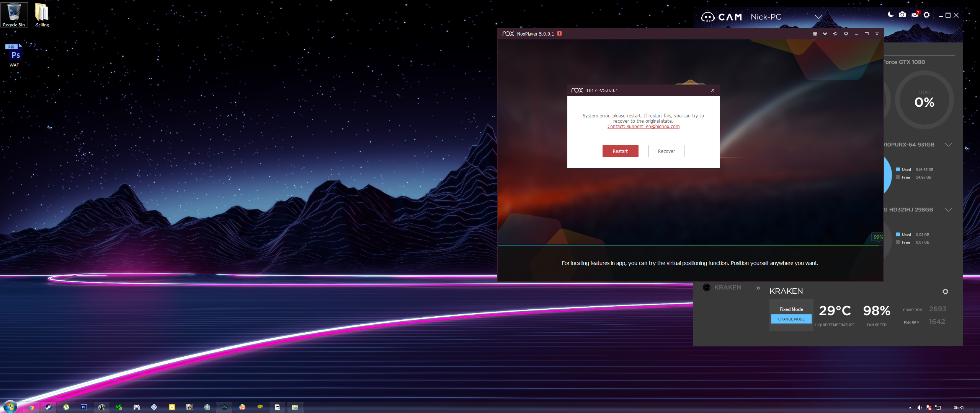Expand the Nick-PC device dropdown

tap(818, 17)
